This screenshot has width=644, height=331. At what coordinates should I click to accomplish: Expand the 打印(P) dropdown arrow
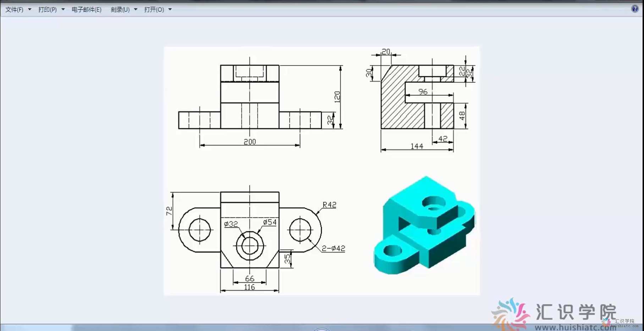(63, 10)
